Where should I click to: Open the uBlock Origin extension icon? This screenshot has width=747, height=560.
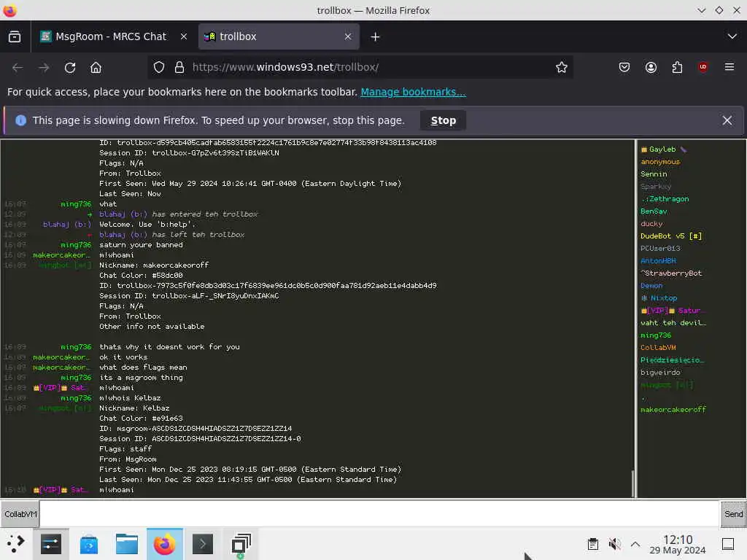[x=703, y=68]
